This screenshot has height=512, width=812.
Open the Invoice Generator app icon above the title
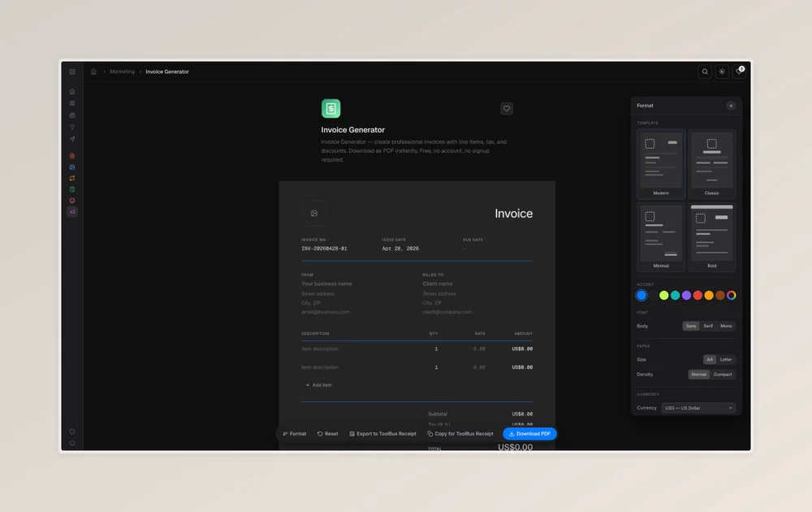330,108
